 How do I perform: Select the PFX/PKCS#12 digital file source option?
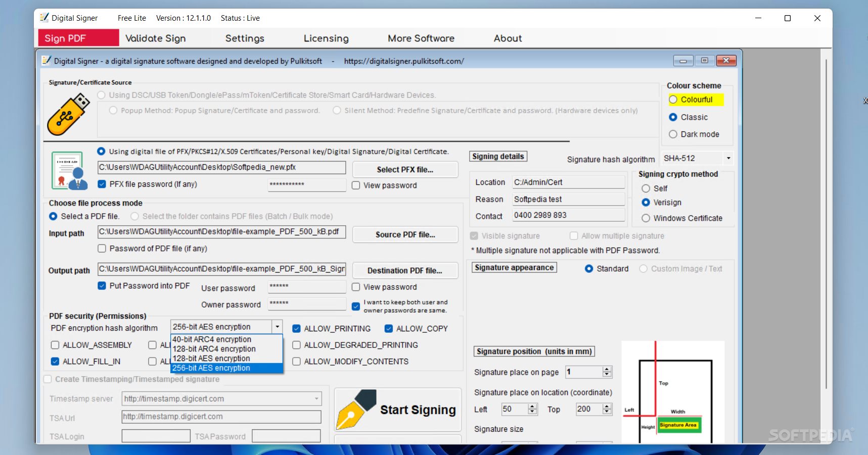coord(101,151)
